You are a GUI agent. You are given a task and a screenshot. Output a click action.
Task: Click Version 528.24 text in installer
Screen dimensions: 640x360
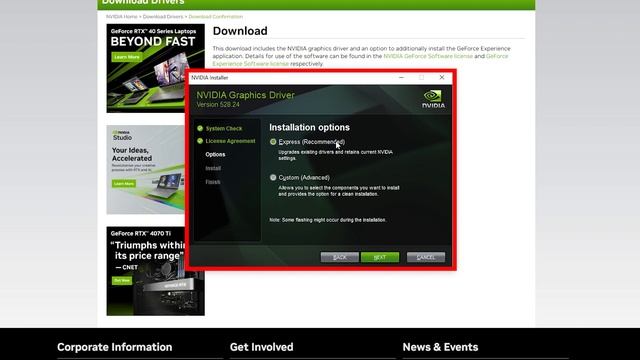[218, 105]
